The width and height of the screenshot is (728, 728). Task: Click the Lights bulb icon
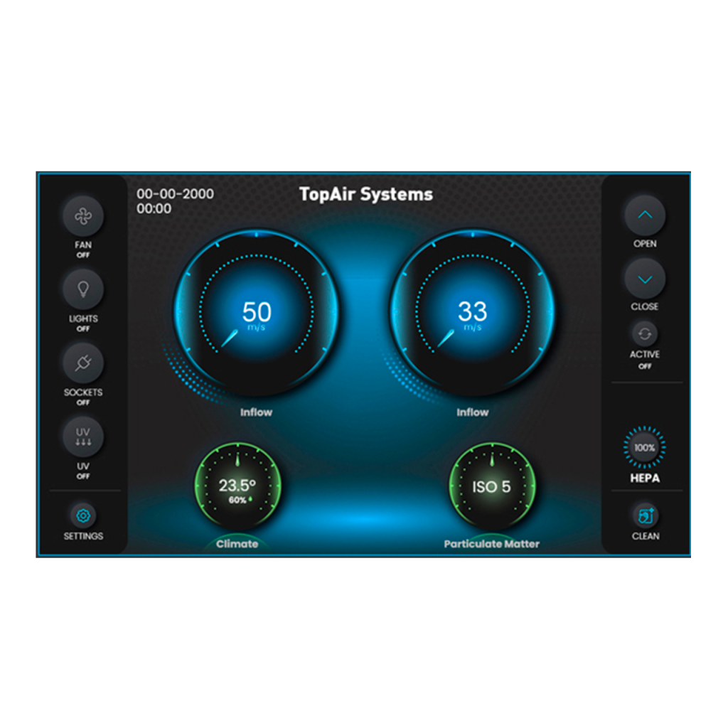point(83,289)
